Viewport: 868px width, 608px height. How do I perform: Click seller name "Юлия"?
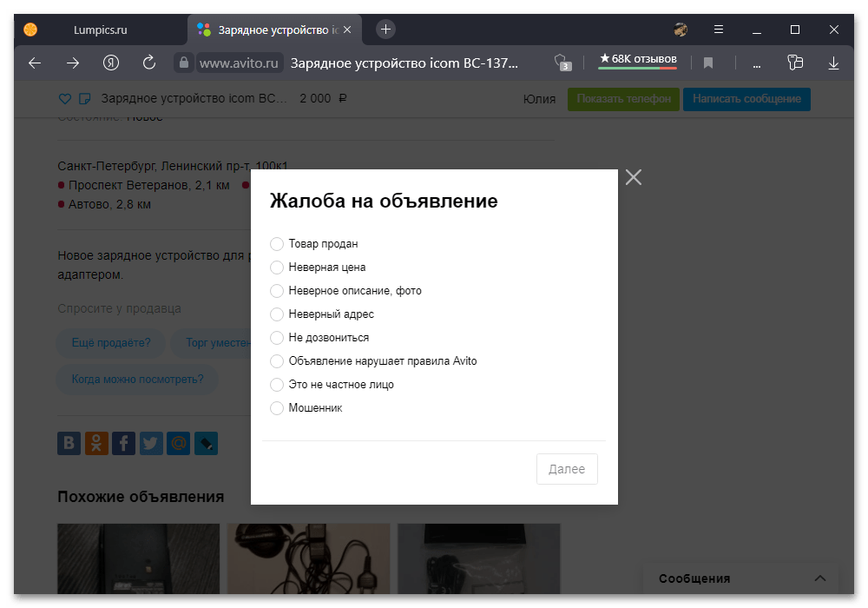[x=539, y=99]
